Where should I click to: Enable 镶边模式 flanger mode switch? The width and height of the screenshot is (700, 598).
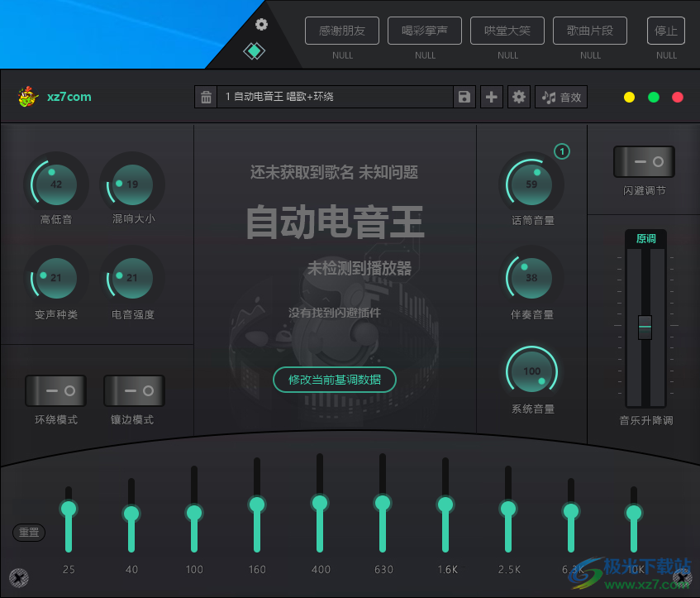coord(133,390)
